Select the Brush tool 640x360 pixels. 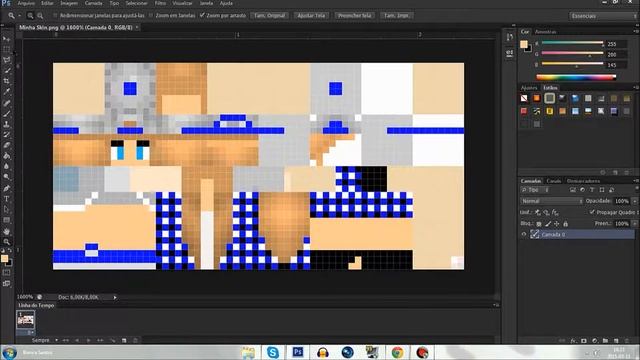coord(7,113)
